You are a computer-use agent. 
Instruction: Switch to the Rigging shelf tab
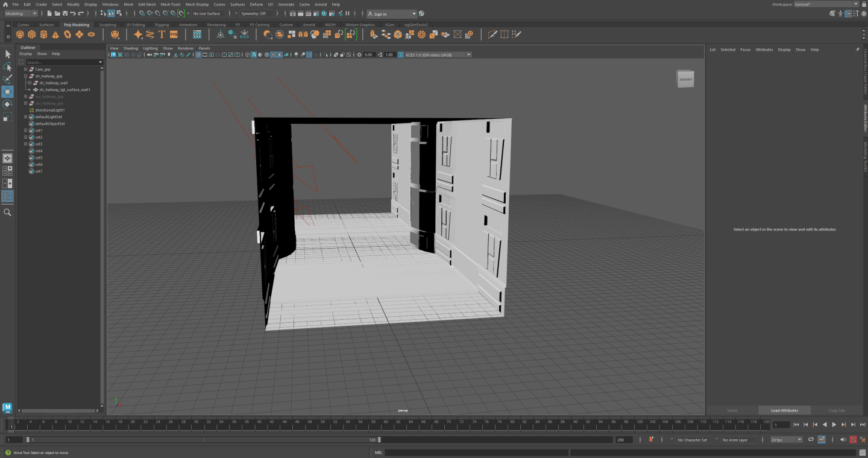(162, 25)
